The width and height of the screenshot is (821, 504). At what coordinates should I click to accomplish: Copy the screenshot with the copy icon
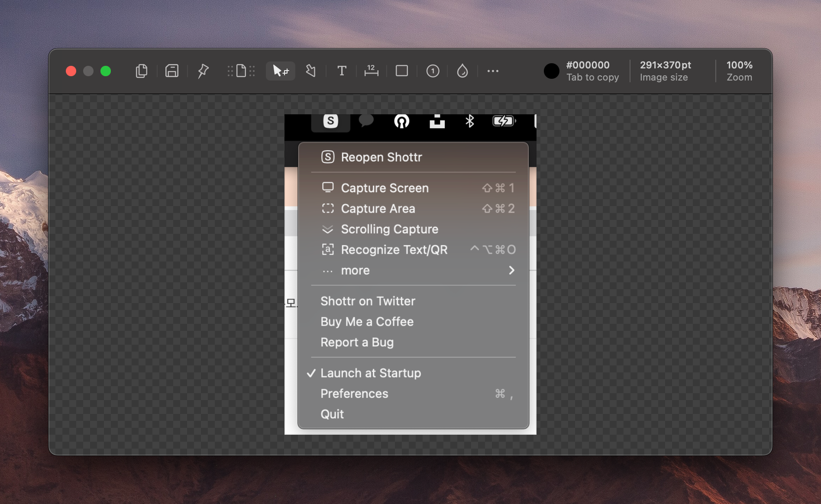tap(142, 71)
